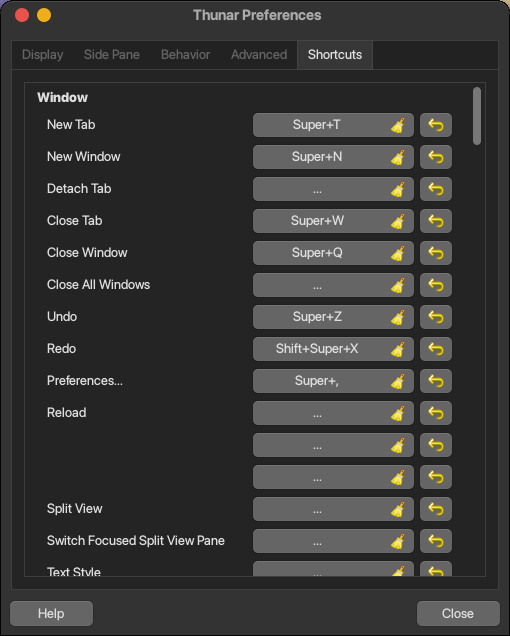Clear the Preferences... shortcut broom icon
The height and width of the screenshot is (636, 510).
pos(398,382)
